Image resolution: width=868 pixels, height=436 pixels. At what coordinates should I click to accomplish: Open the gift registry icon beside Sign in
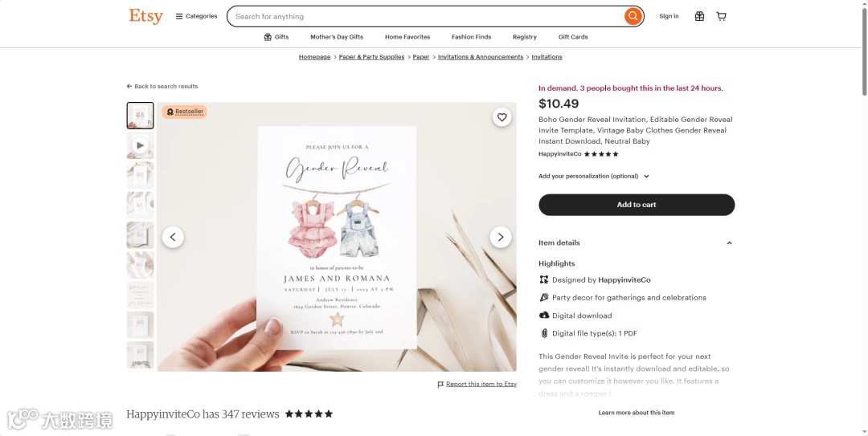click(x=700, y=16)
